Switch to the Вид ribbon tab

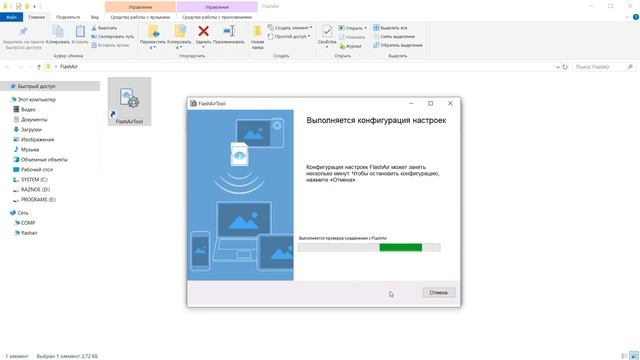95,17
